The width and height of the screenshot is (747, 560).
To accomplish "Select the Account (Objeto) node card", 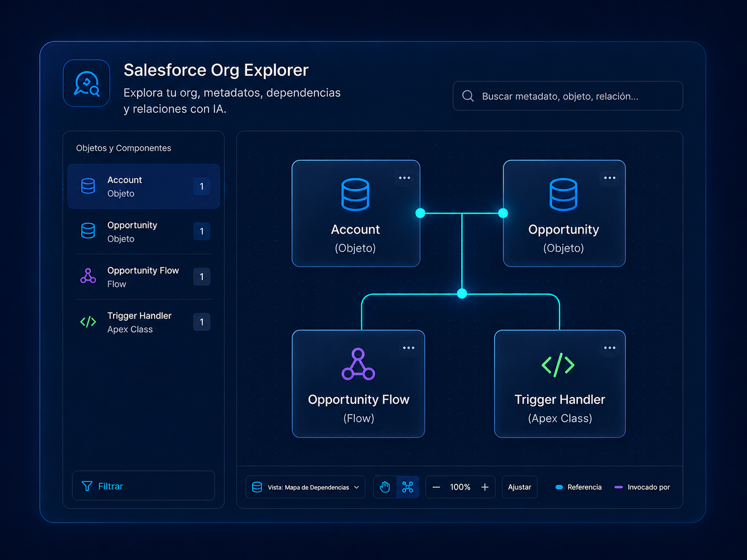I will click(356, 213).
